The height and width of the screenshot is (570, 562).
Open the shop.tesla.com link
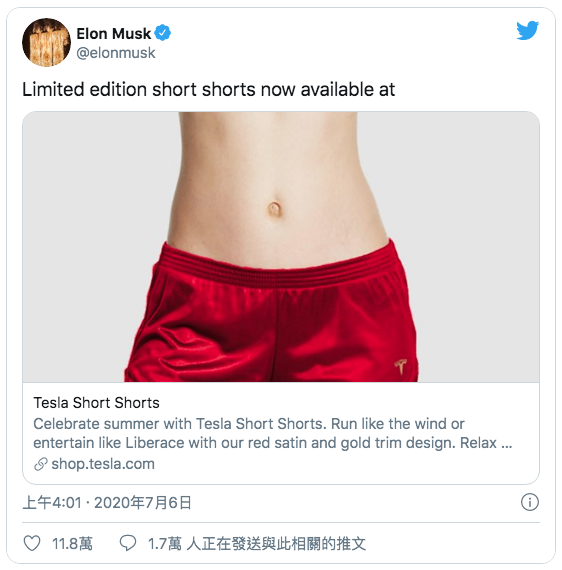103,464
